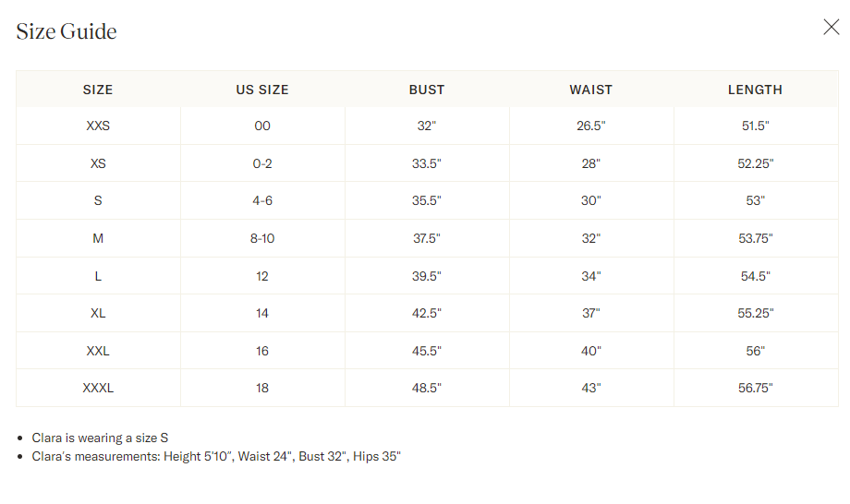Select the XXS size row label
This screenshot has width=850, height=504.
[98, 126]
